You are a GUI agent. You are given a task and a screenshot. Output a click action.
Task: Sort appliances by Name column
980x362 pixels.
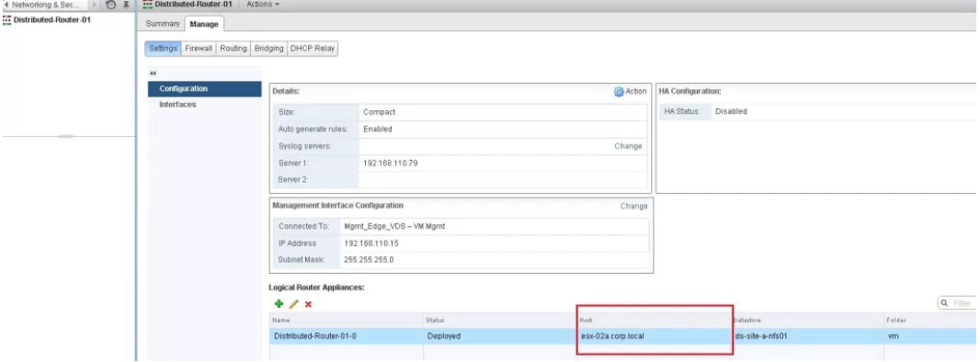347,320
